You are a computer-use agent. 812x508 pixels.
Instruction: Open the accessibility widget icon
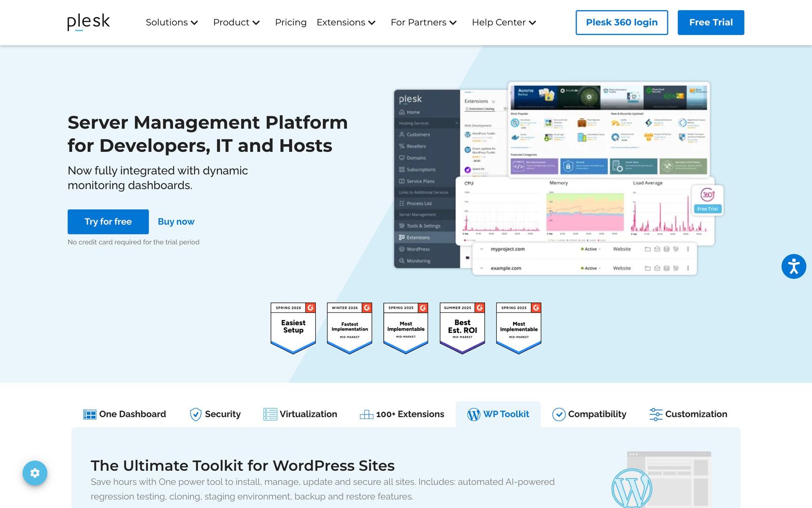(x=794, y=266)
